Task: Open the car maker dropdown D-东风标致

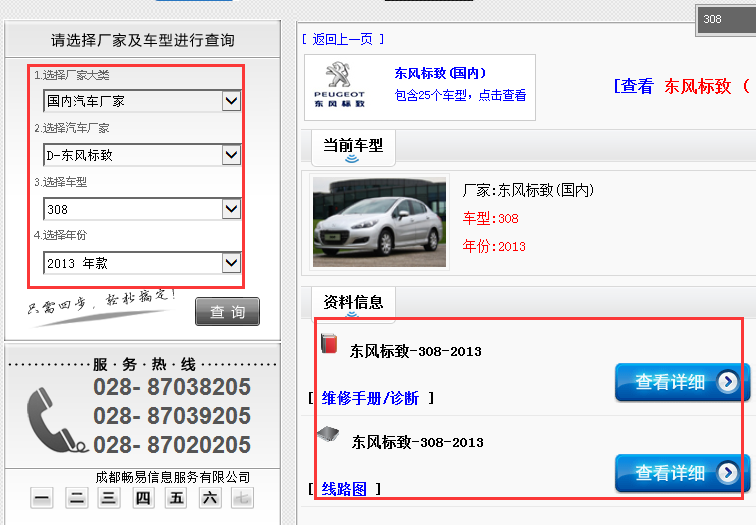Action: pyautogui.click(x=142, y=155)
